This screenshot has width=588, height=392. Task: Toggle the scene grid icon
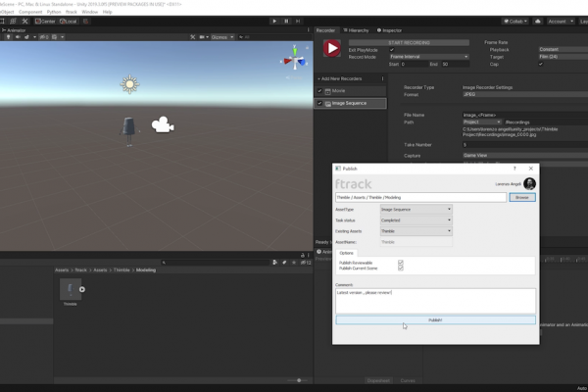click(x=54, y=37)
